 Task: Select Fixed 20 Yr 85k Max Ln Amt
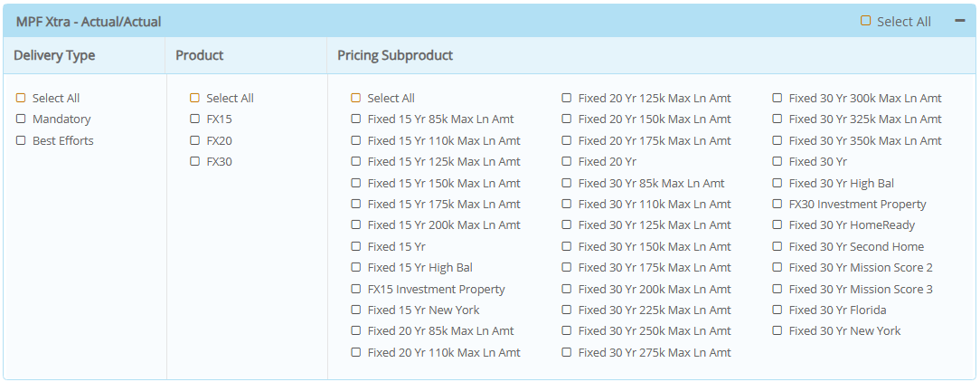coord(356,330)
